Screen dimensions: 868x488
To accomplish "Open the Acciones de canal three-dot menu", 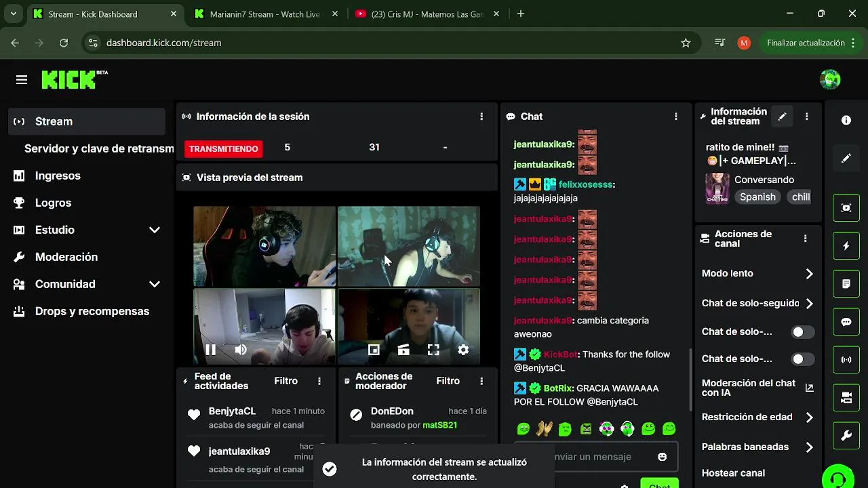I will pos(806,239).
